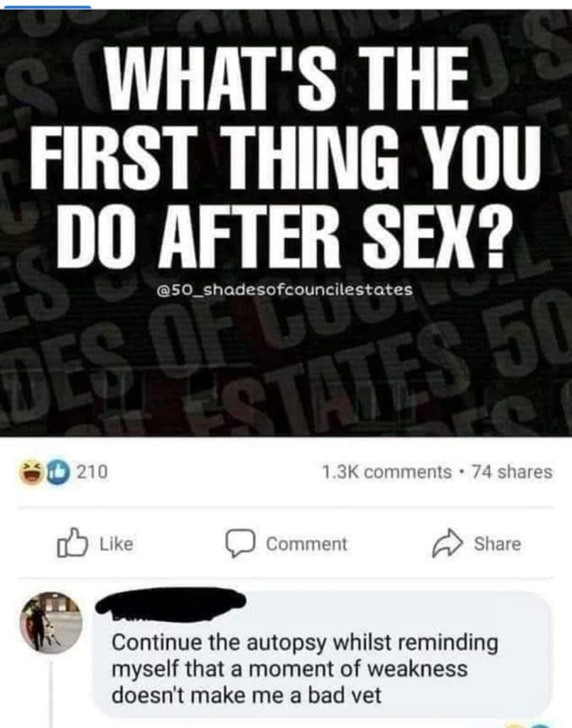Click the Share arrow icon
The height and width of the screenshot is (728, 572).
448,543
